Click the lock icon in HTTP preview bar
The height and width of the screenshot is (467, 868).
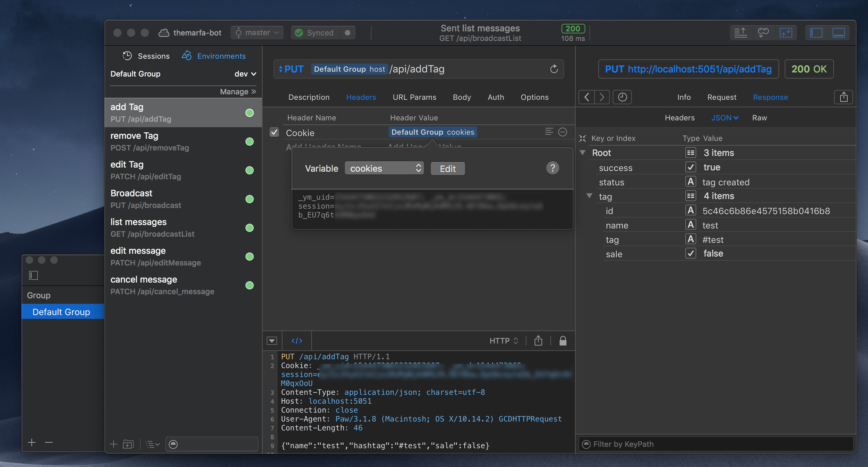point(563,341)
